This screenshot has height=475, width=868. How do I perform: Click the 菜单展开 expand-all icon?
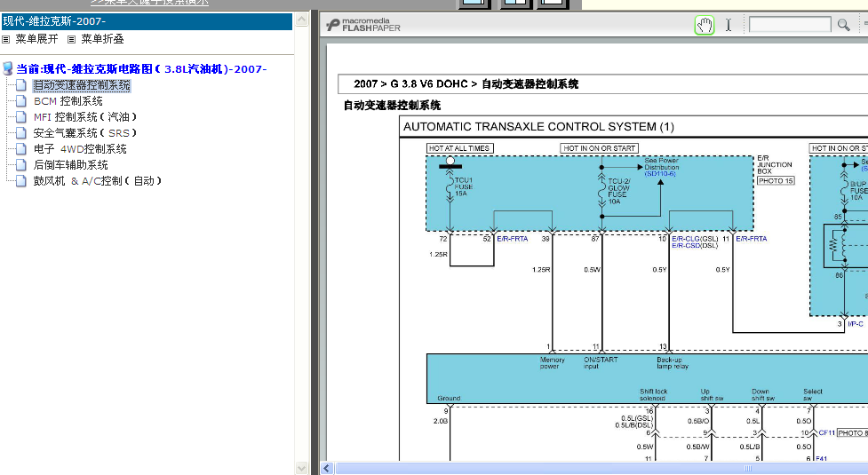click(6, 39)
